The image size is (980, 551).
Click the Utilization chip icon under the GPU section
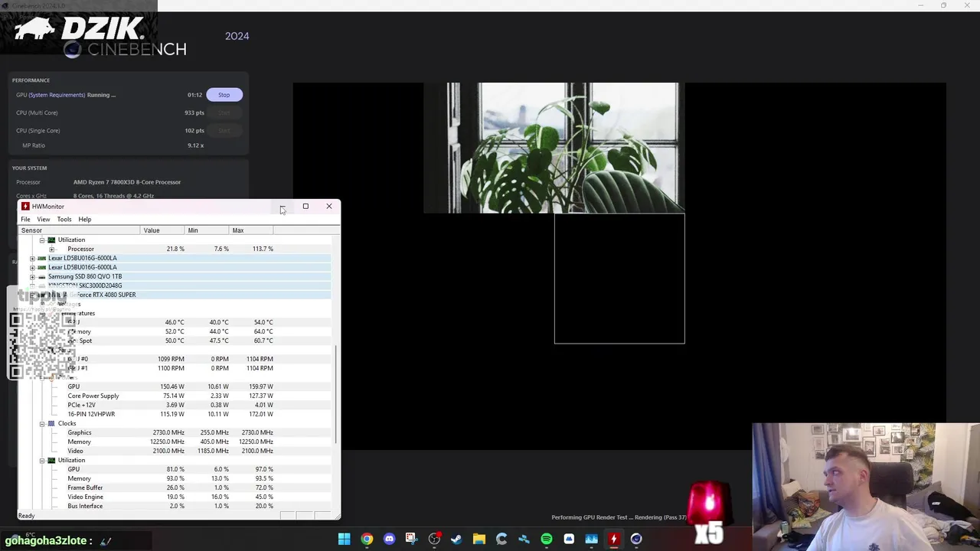[x=51, y=460]
